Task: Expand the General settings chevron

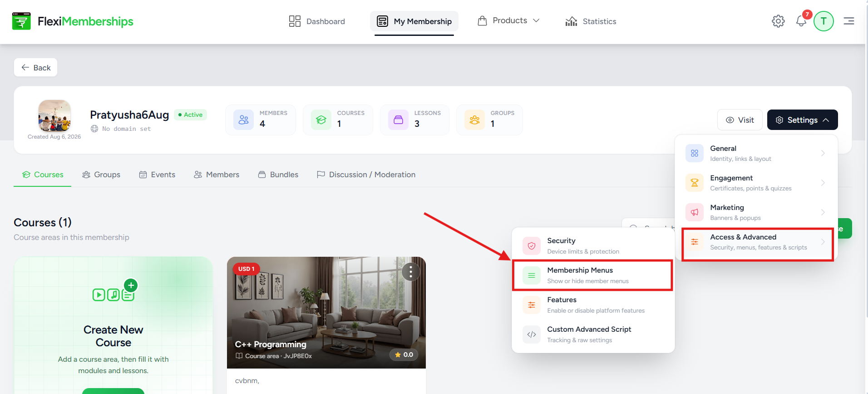Action: tap(823, 153)
